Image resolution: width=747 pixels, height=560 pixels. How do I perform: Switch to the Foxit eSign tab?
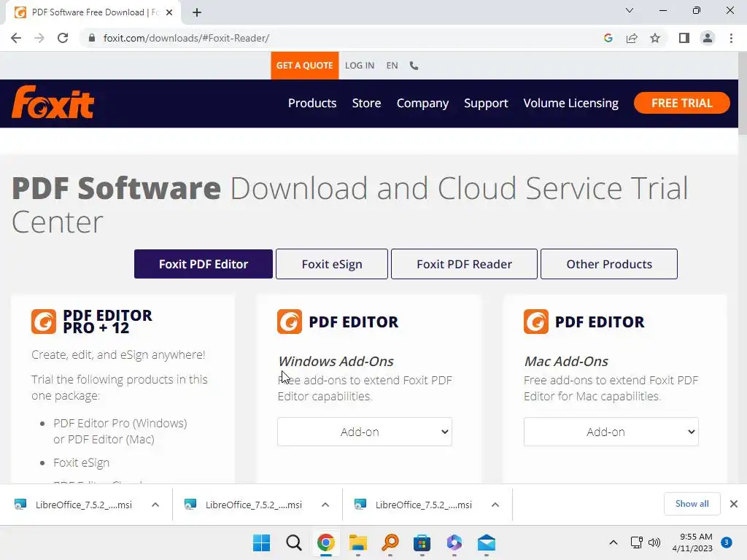(x=332, y=264)
